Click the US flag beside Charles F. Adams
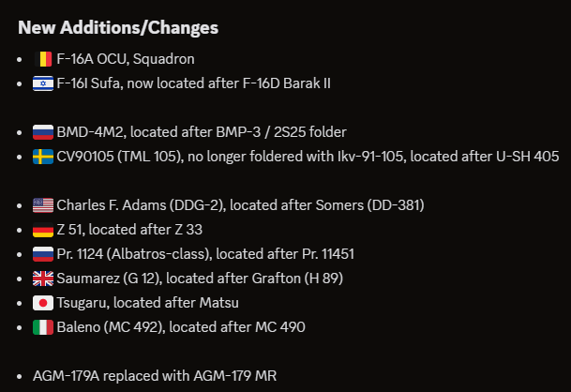The image size is (571, 392). coord(43,205)
